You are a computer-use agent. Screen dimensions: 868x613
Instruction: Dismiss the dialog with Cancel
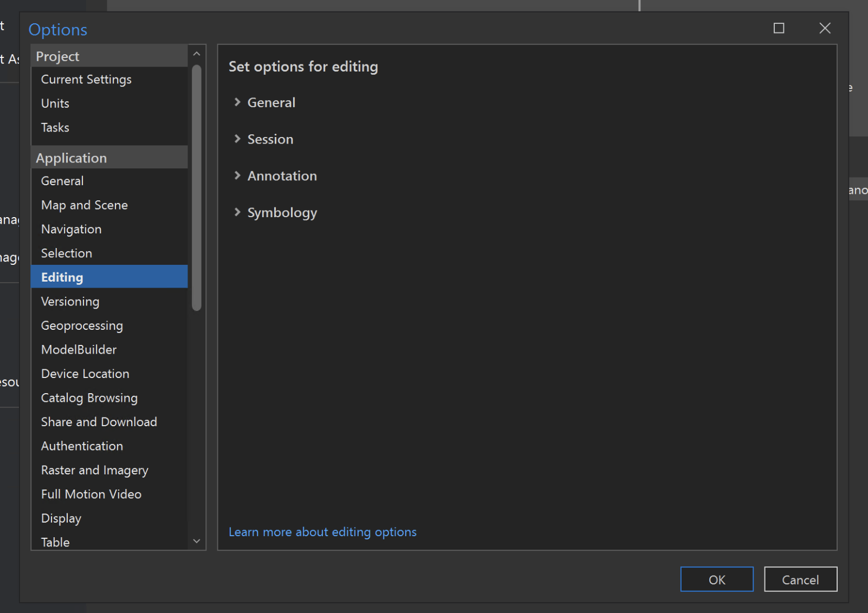(800, 579)
